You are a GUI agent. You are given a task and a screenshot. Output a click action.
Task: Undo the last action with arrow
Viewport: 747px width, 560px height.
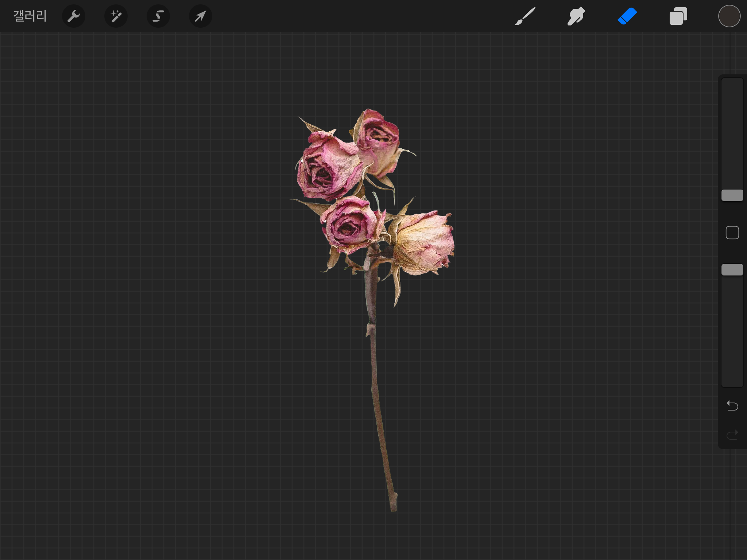pos(732,405)
